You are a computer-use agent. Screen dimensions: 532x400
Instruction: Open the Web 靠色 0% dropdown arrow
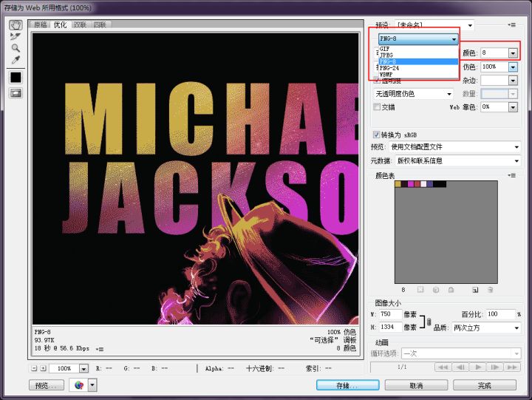[513, 107]
